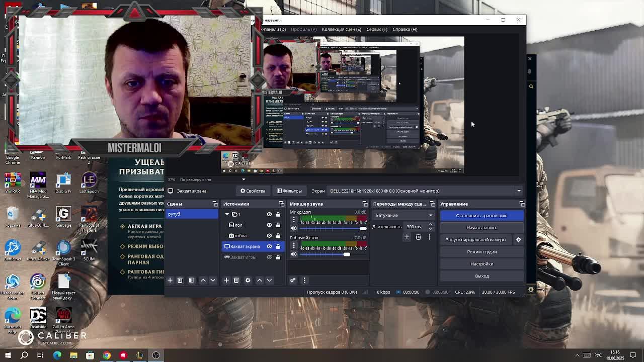Toggle lock on the вэбка source
644x362 pixels.
[278, 236]
